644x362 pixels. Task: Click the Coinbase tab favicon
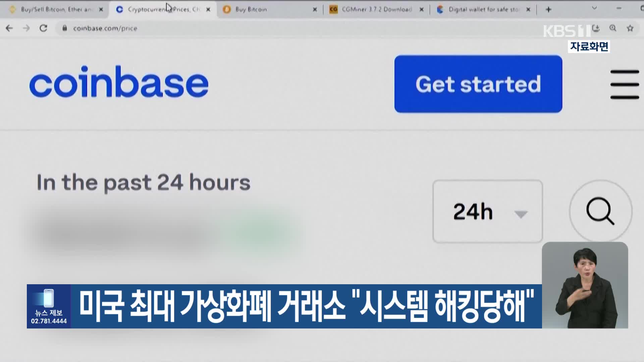tap(119, 9)
